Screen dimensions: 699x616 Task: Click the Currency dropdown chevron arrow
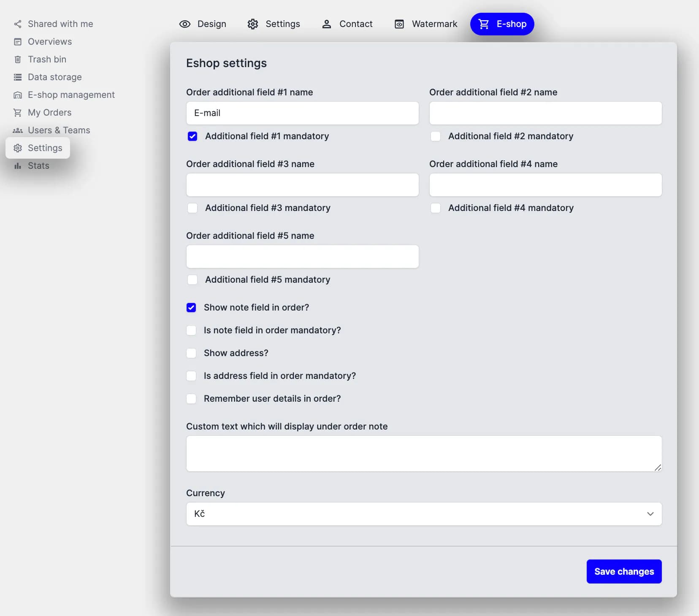click(x=650, y=514)
